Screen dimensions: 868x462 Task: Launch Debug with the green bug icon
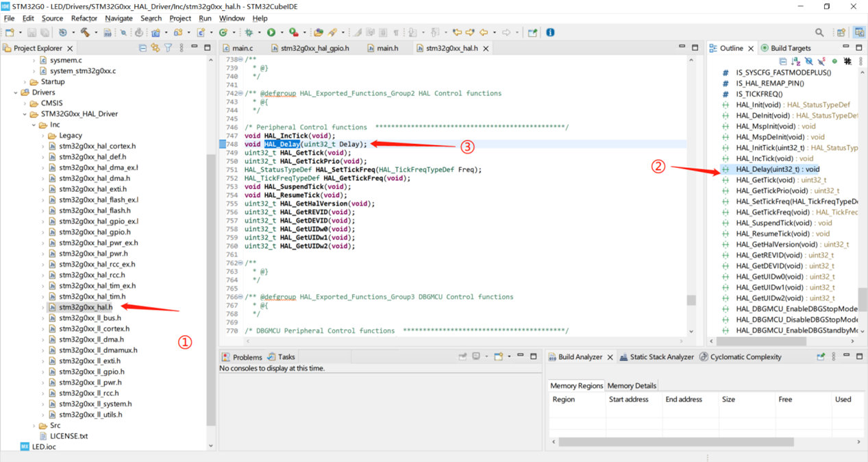coord(249,32)
